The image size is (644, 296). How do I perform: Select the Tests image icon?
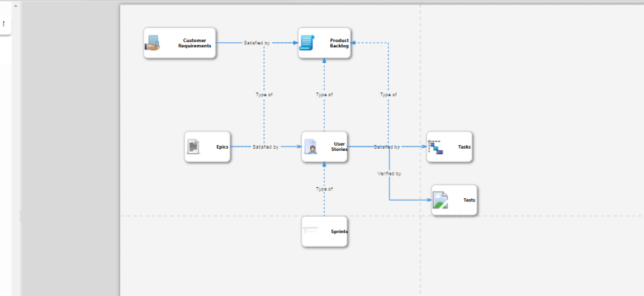pyautogui.click(x=440, y=200)
